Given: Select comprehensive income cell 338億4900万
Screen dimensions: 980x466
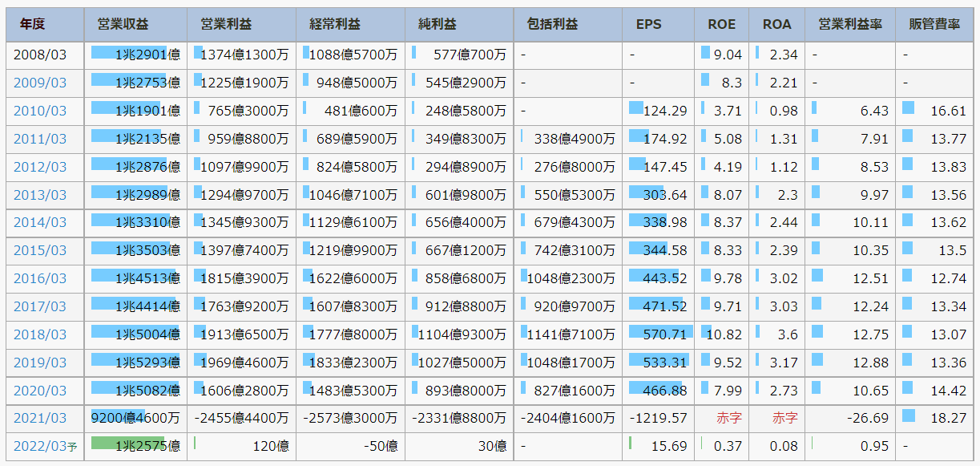Looking at the screenshot, I should (568, 139).
